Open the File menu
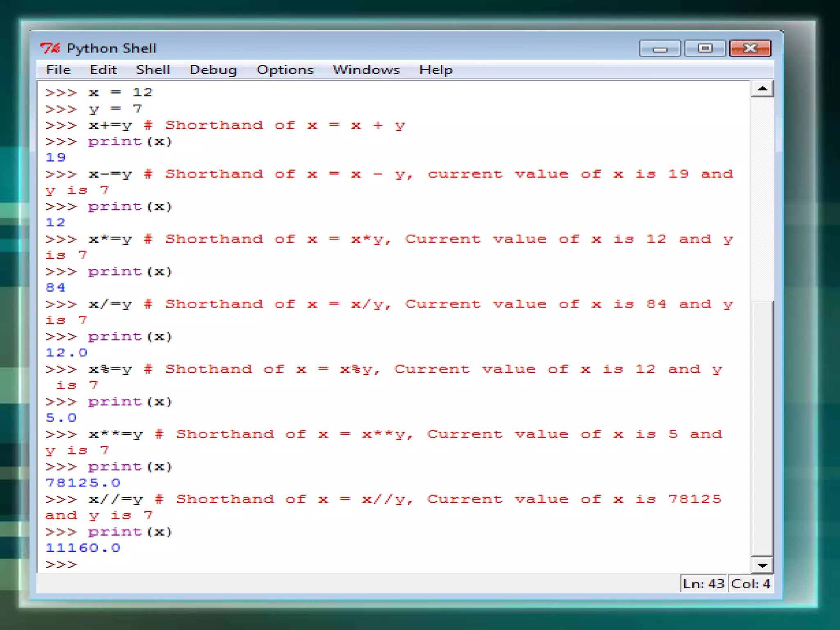This screenshot has width=840, height=630. pos(58,70)
